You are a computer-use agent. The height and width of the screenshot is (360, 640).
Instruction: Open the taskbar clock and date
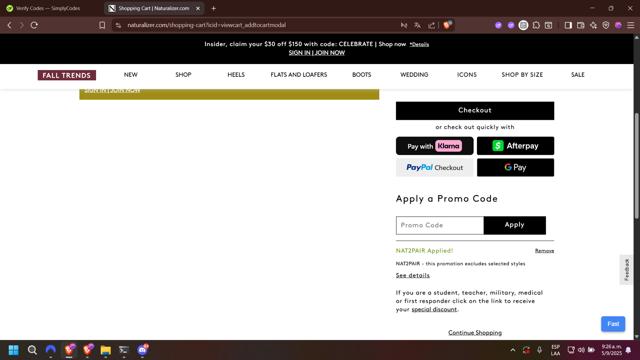pos(611,350)
